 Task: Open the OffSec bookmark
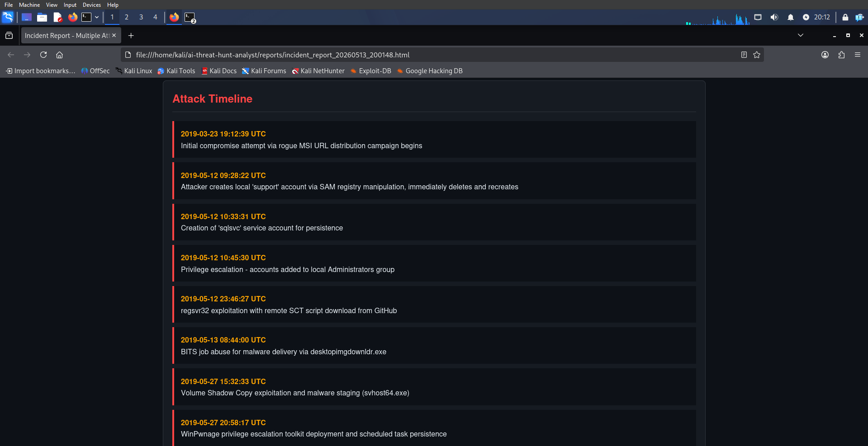pos(95,71)
